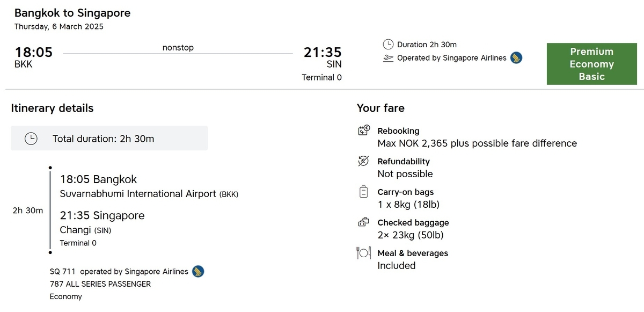Click the Meal & beverages cutlery icon
This screenshot has height=312, width=644.
pyautogui.click(x=364, y=252)
